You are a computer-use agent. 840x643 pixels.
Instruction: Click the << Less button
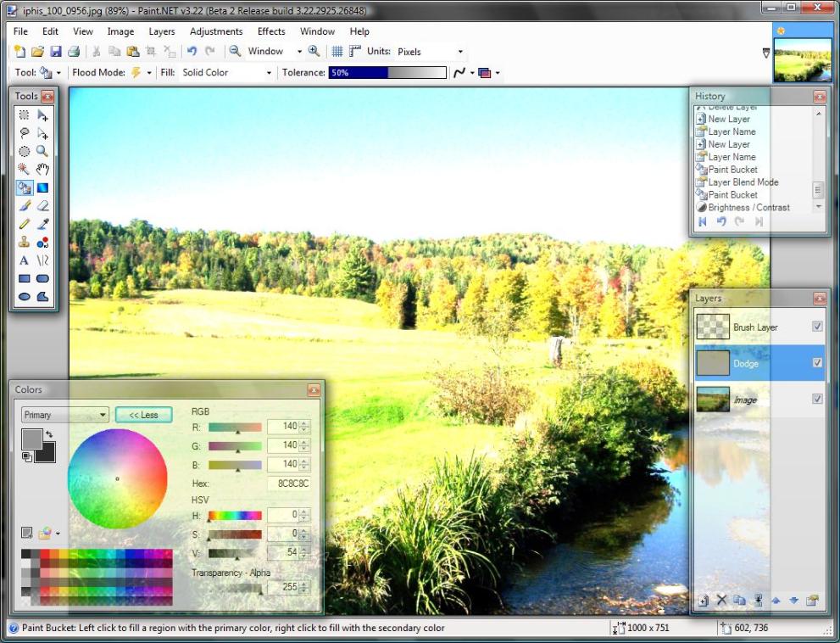point(143,415)
